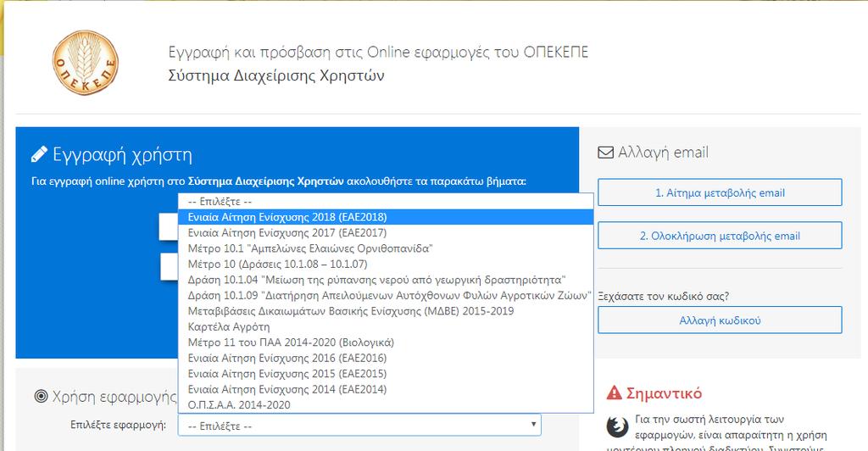Click the '1. Αίτημα μεταβολής email' button

click(720, 192)
